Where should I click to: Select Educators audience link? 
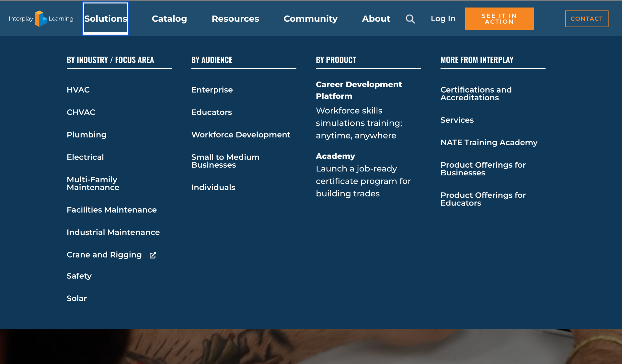212,112
